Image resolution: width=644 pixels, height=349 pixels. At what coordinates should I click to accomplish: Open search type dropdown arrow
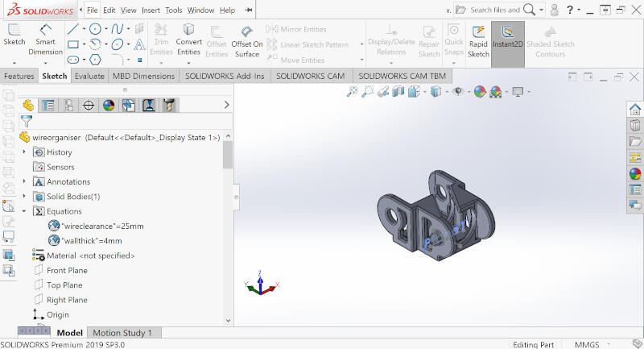click(541, 10)
